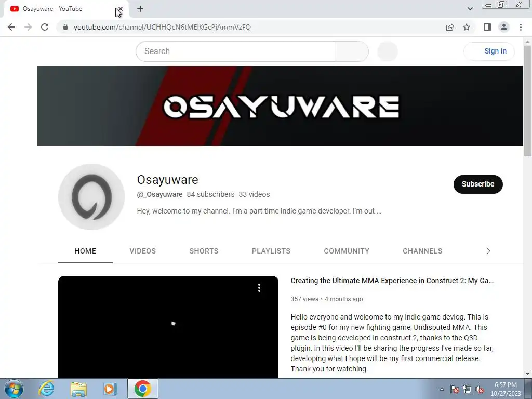Click the OSAYUWARE channel banner
The height and width of the screenshot is (399, 532).
(x=280, y=106)
